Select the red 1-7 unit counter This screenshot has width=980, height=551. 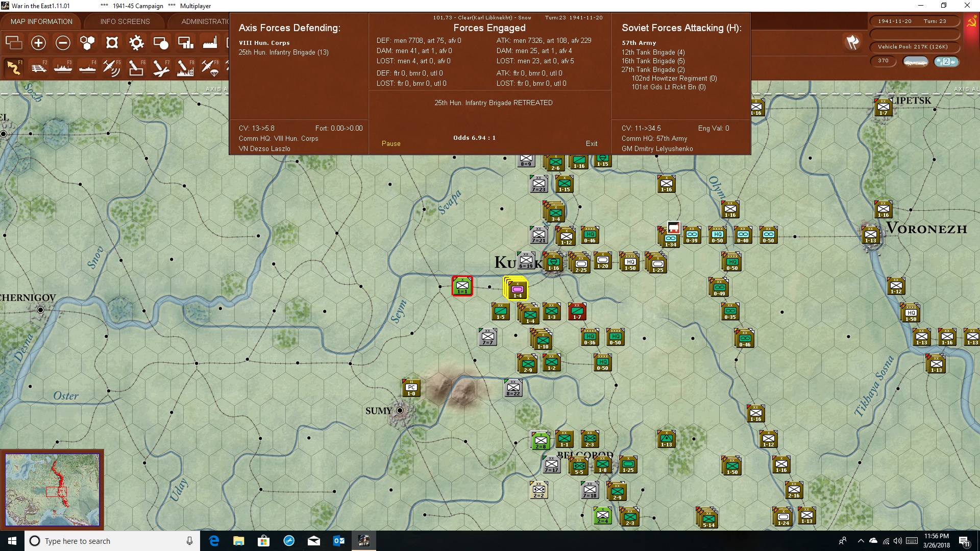[577, 312]
